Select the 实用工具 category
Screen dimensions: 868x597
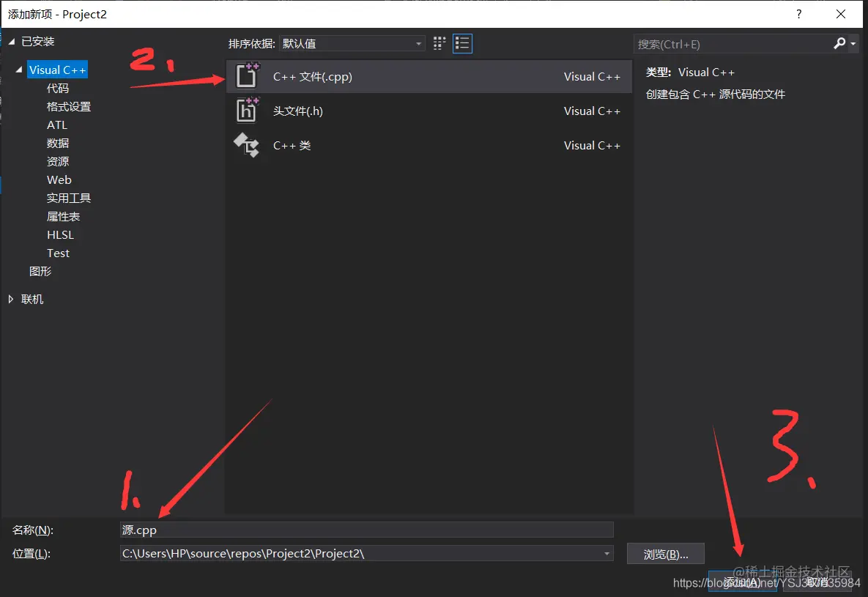click(x=69, y=198)
